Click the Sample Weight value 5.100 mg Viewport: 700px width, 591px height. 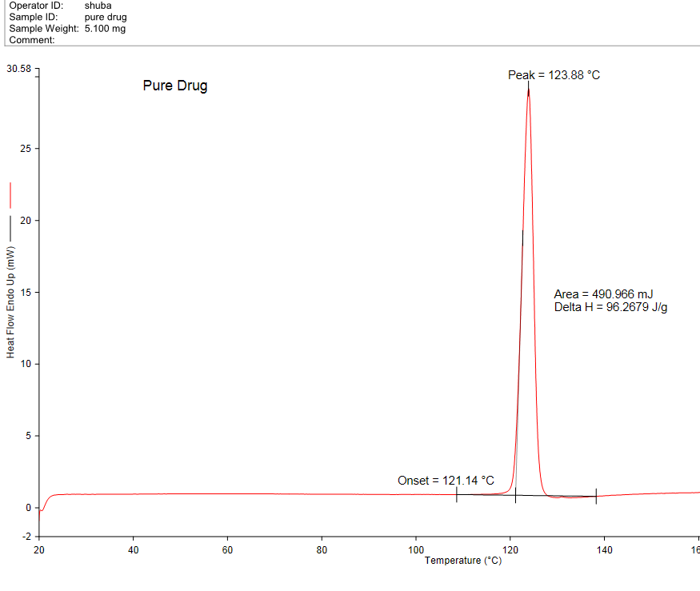click(105, 29)
